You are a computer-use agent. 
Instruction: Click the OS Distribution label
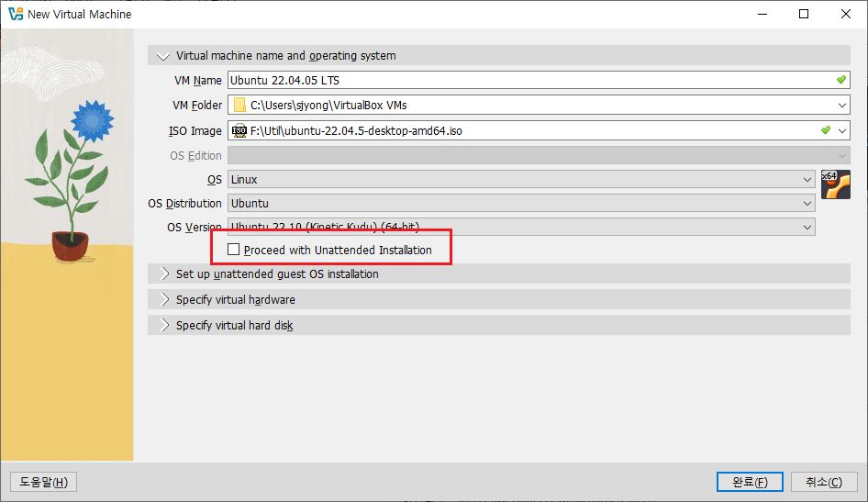click(x=185, y=203)
